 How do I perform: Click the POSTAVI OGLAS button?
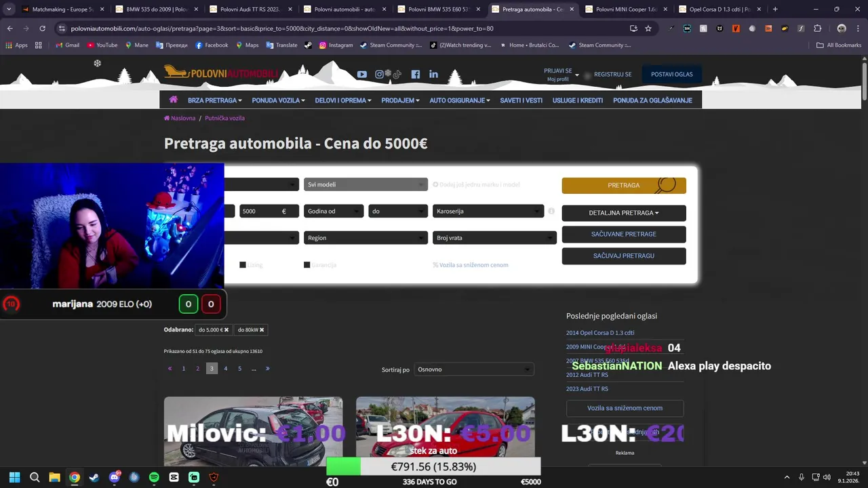click(672, 75)
